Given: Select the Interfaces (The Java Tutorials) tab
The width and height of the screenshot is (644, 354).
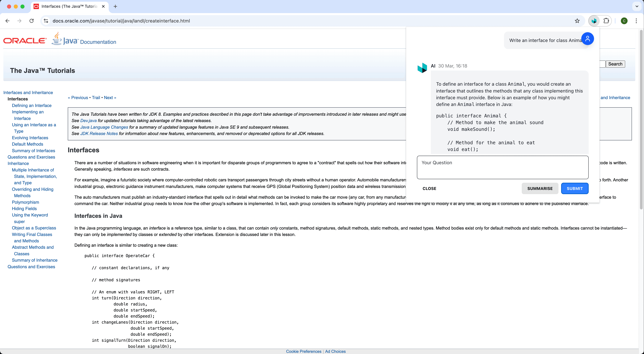Looking at the screenshot, I should pyautogui.click(x=69, y=7).
